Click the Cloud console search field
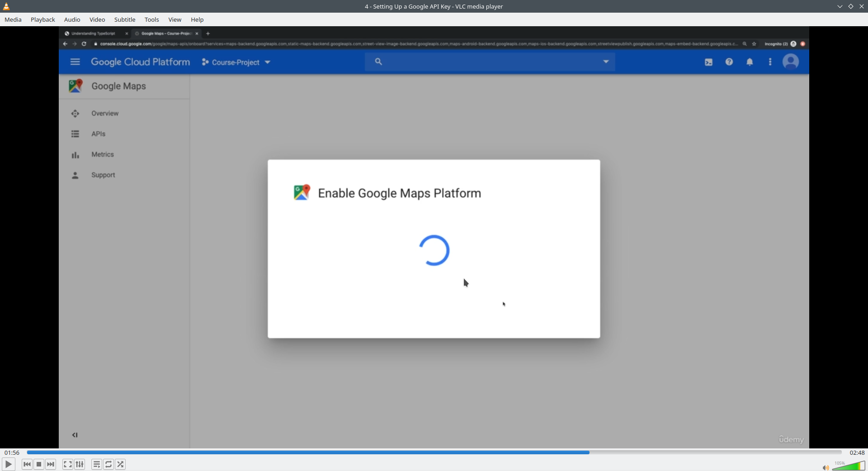 (490, 62)
